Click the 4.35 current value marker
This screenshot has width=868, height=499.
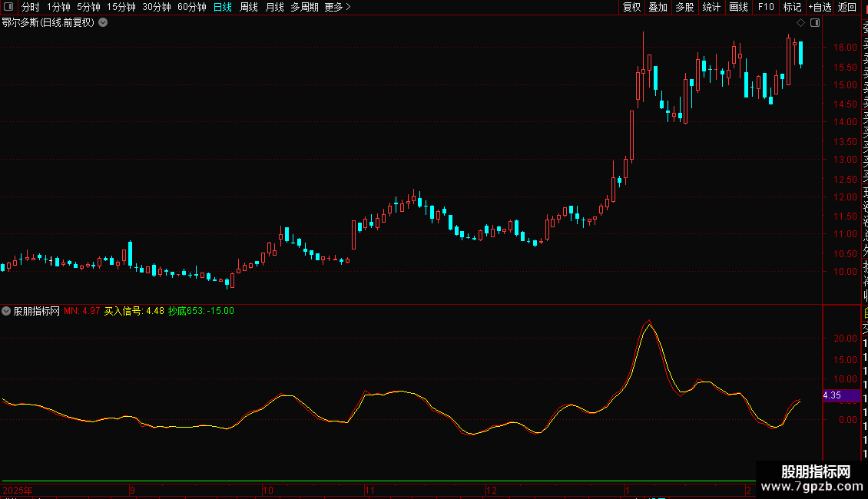(841, 395)
